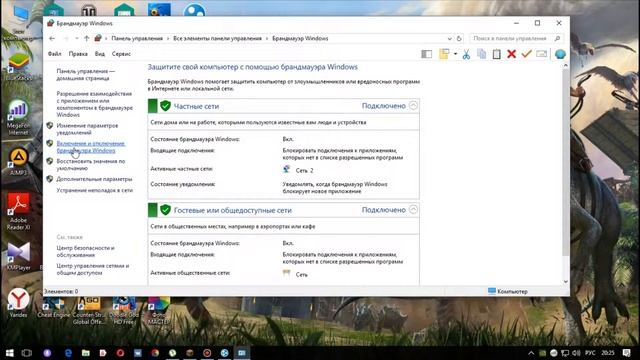Open File Explorer from the taskbar

pyautogui.click(x=86, y=353)
